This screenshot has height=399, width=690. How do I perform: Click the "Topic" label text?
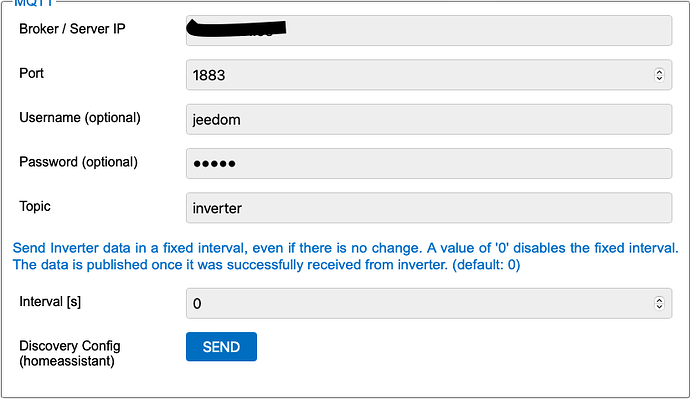pyautogui.click(x=35, y=206)
